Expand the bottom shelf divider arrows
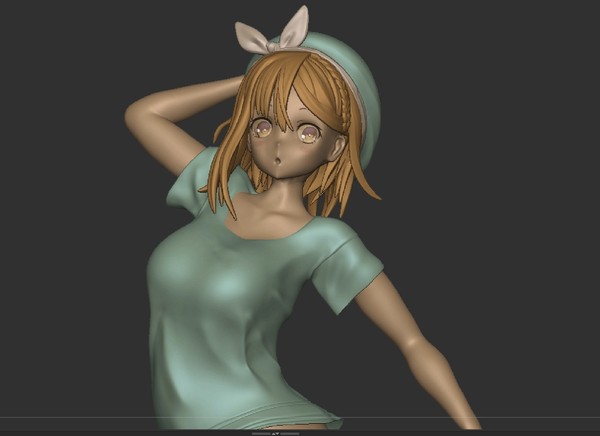 [275, 434]
